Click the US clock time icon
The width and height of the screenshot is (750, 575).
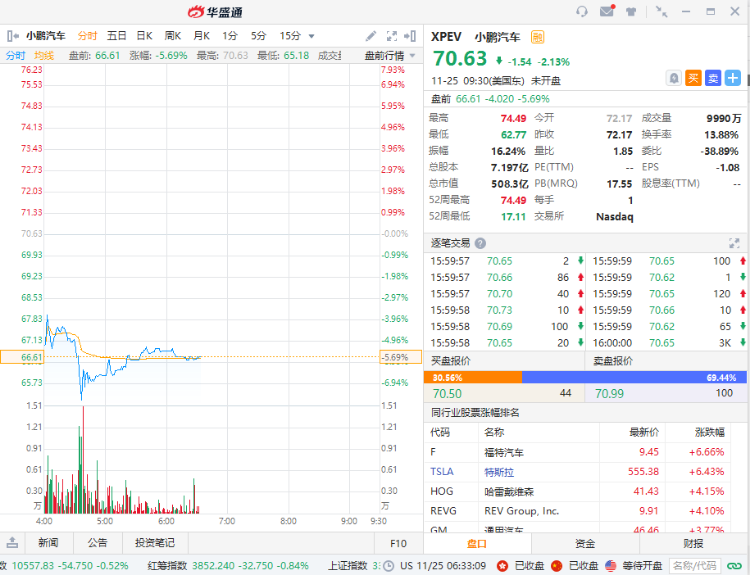click(x=388, y=566)
